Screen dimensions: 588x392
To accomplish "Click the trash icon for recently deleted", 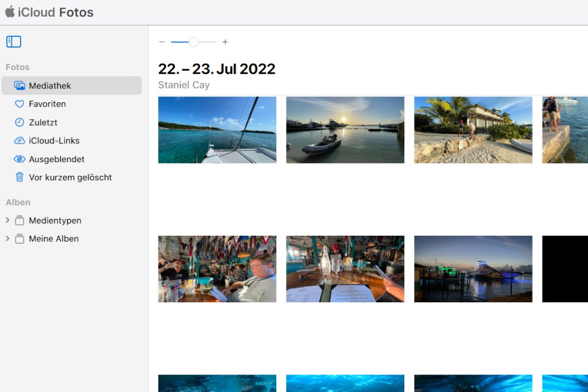I will pos(20,177).
